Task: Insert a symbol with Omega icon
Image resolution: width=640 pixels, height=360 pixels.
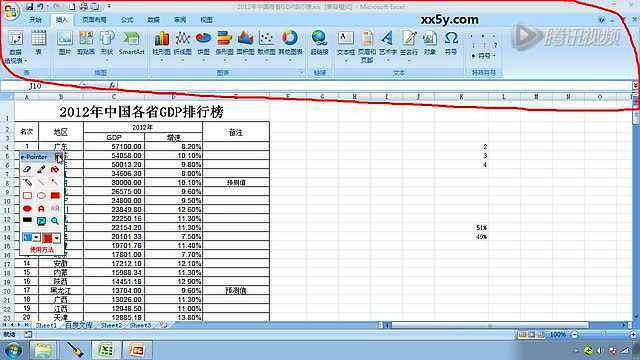Action: [x=451, y=42]
